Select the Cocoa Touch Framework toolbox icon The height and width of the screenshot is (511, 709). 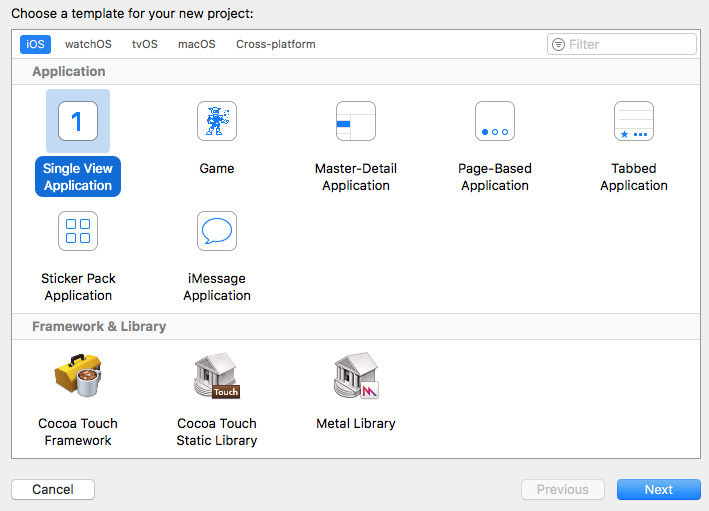point(78,377)
